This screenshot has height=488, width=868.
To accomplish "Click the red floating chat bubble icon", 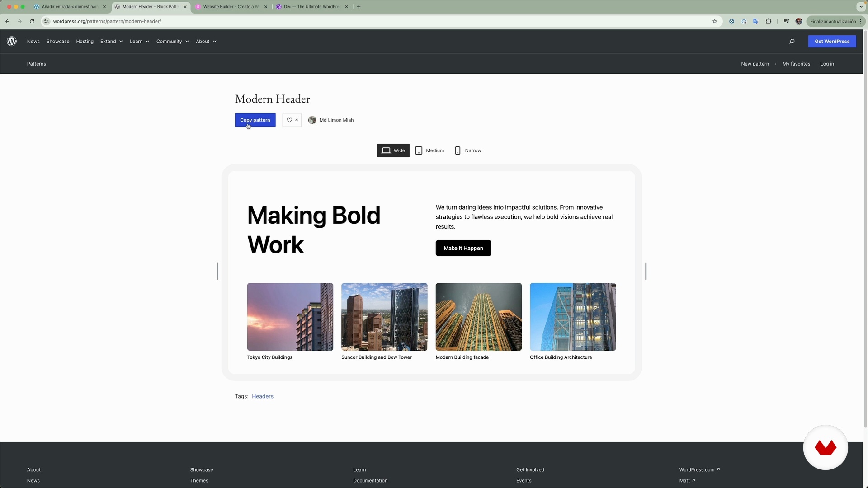I will (825, 447).
